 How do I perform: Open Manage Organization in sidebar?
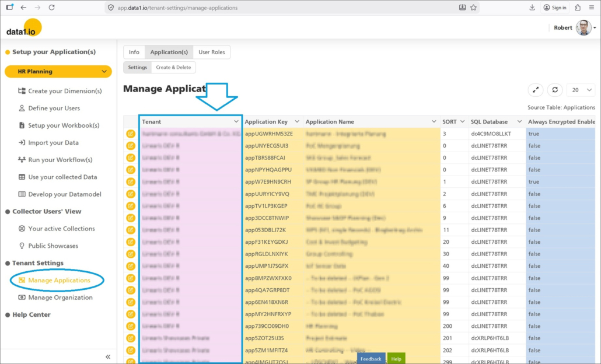[60, 297]
